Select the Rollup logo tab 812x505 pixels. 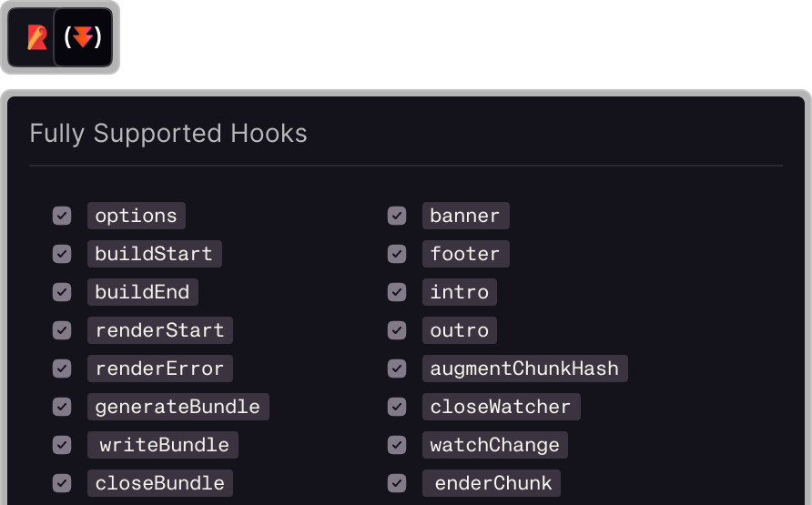coord(36,38)
